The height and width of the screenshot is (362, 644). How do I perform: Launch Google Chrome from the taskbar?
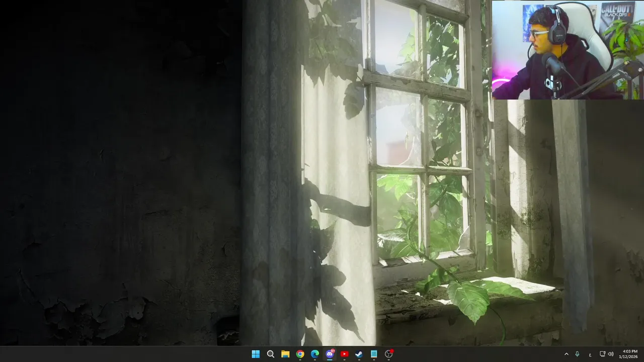[300, 354]
